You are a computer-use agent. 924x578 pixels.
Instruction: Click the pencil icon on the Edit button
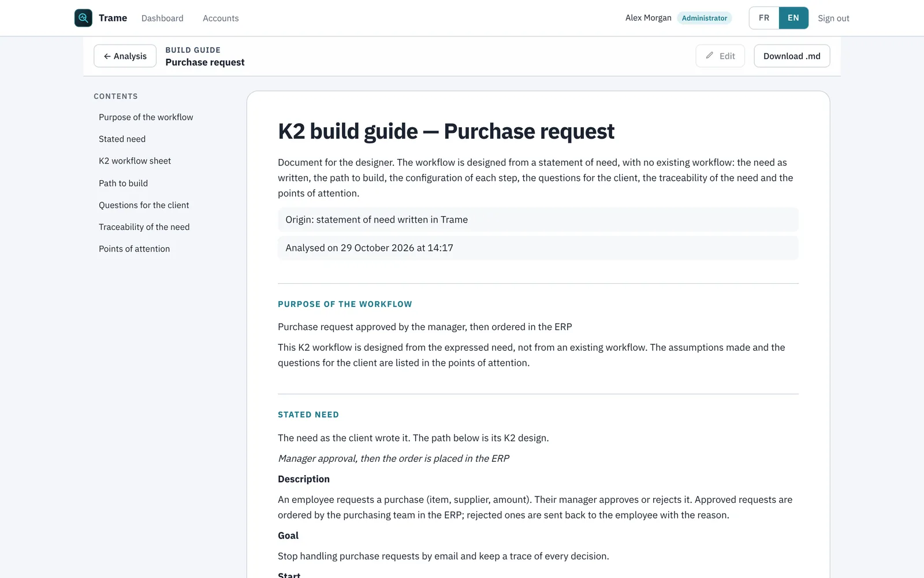[710, 55]
